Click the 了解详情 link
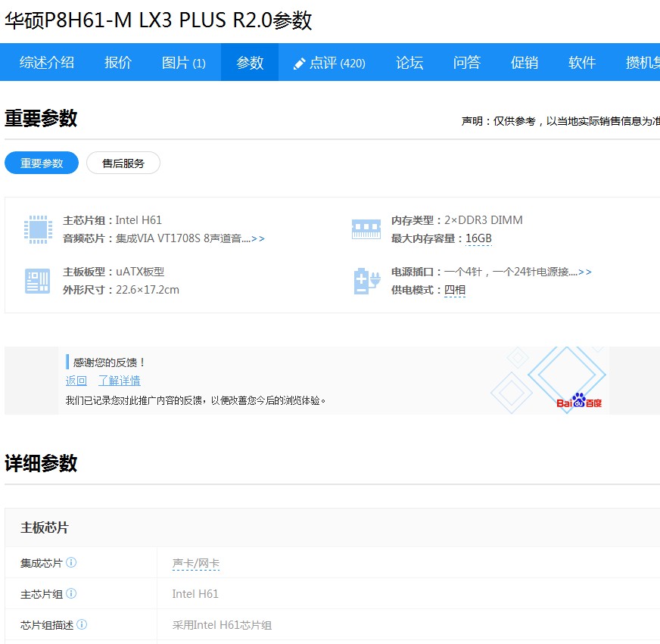The image size is (660, 644). coord(119,381)
